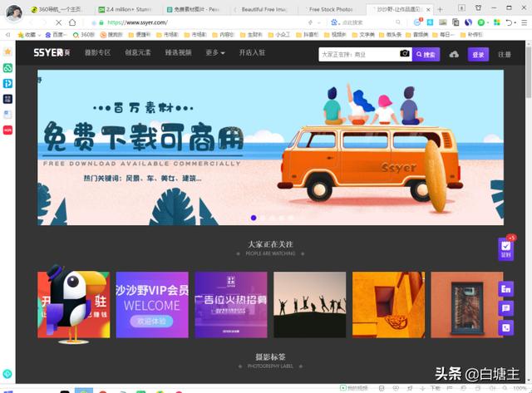Click the purple 签到 check-in icon
The width and height of the screenshot is (532, 393).
(506, 249)
